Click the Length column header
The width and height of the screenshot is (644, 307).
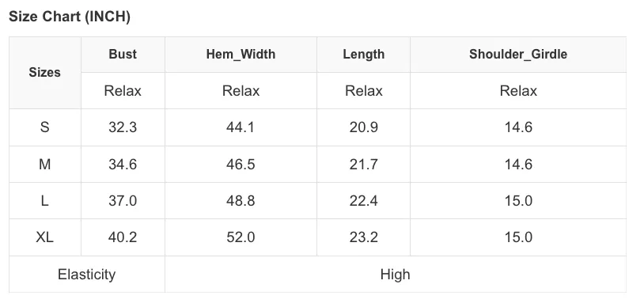pos(363,55)
